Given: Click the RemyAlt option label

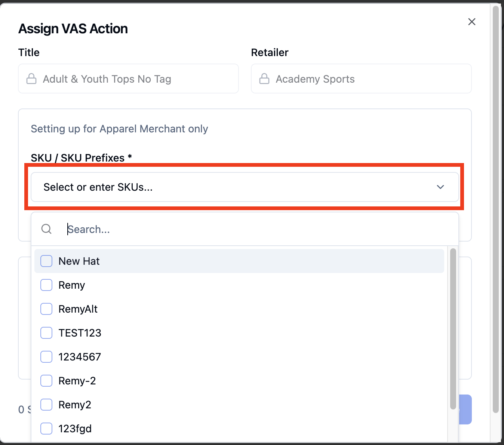Looking at the screenshot, I should pos(78,309).
